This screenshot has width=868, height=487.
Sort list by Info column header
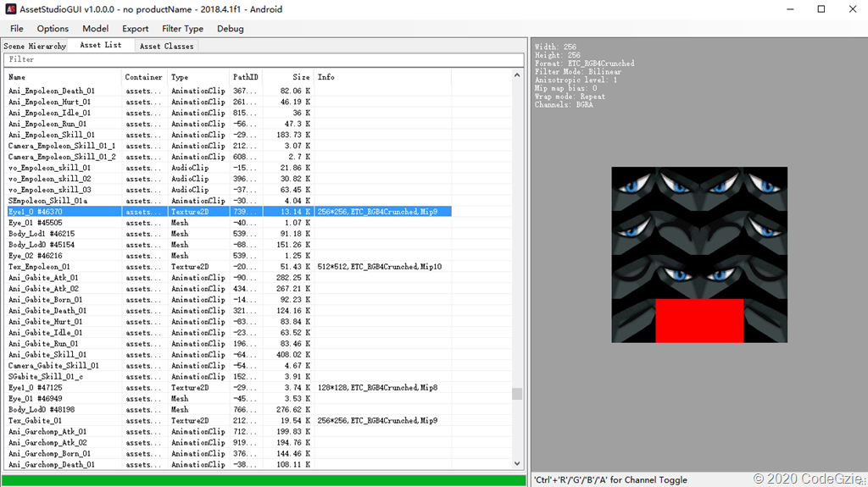coord(382,77)
